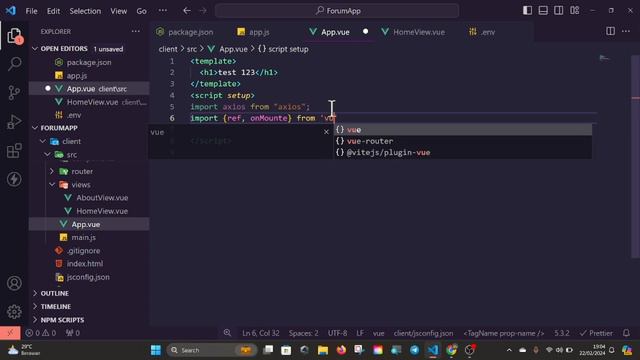The image size is (640, 360).
Task: Change indentation via Spaces: 2
Action: [x=303, y=333]
